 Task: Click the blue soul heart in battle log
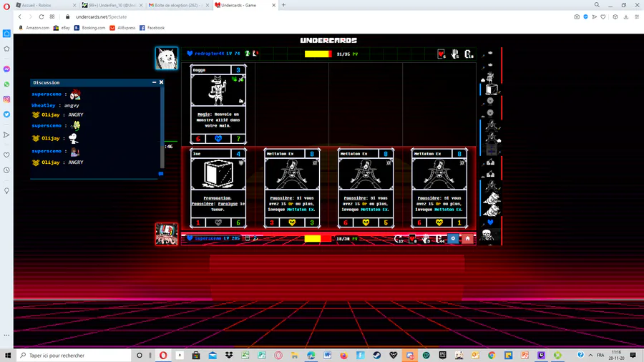coord(490,222)
